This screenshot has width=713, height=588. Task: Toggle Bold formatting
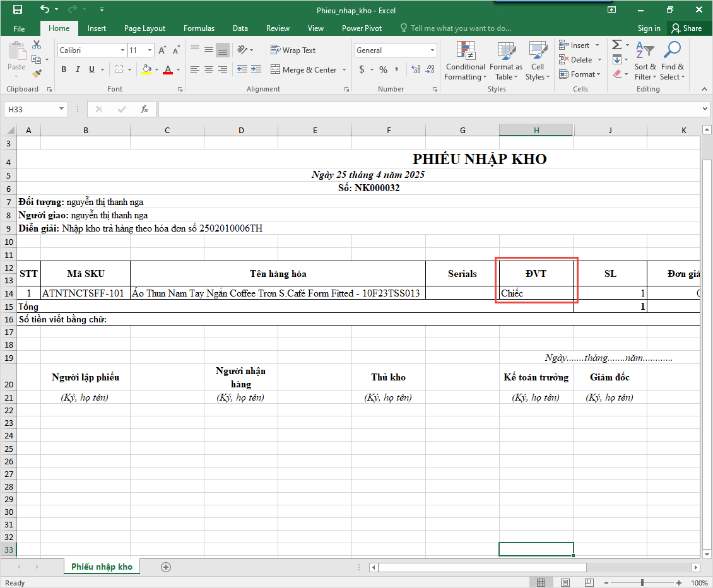pos(64,69)
